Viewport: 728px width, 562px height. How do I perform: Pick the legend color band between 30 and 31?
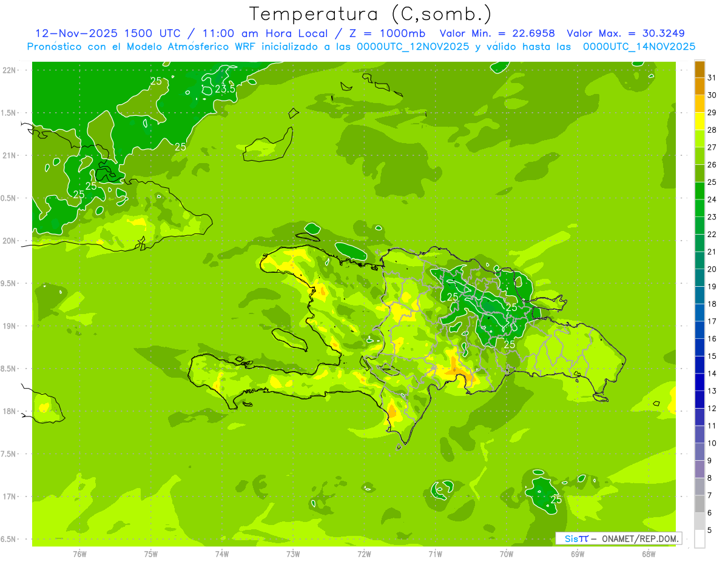[699, 87]
